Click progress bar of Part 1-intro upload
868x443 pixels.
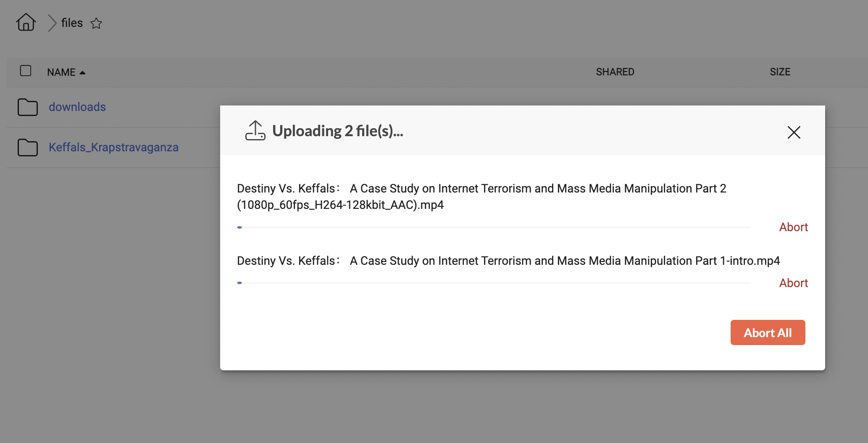pos(494,283)
